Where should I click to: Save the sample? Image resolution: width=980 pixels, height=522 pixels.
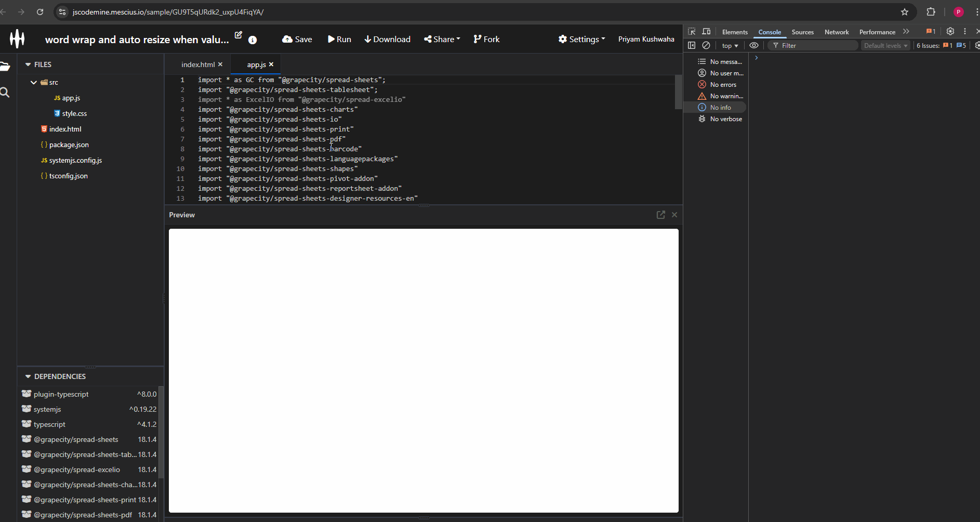click(x=297, y=39)
